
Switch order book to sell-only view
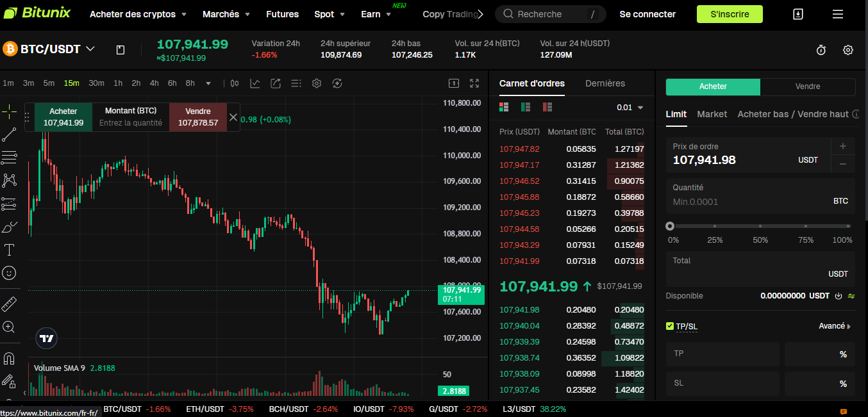click(546, 107)
